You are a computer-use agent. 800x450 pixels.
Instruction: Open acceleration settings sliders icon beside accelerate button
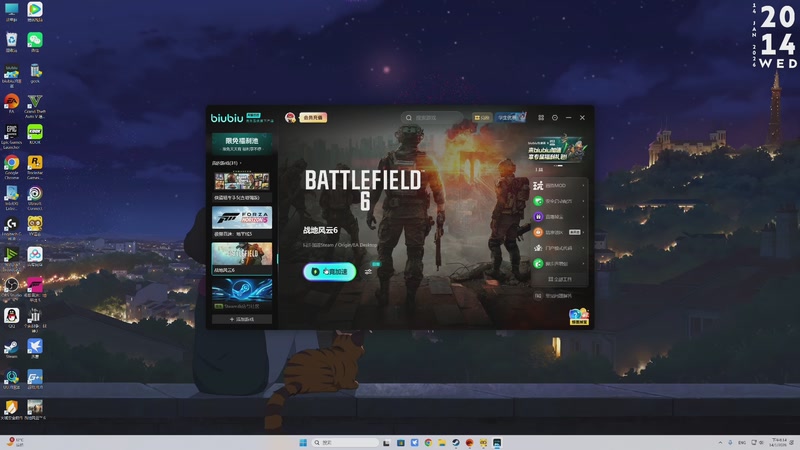point(368,272)
